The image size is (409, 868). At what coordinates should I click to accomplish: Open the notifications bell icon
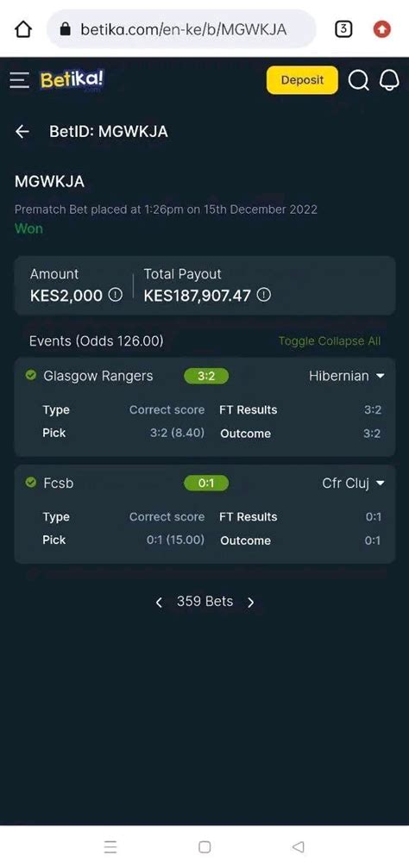(389, 81)
